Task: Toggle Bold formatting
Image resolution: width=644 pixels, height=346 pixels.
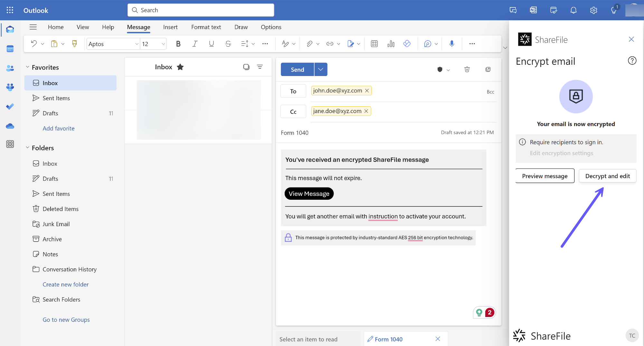Action: tap(178, 44)
